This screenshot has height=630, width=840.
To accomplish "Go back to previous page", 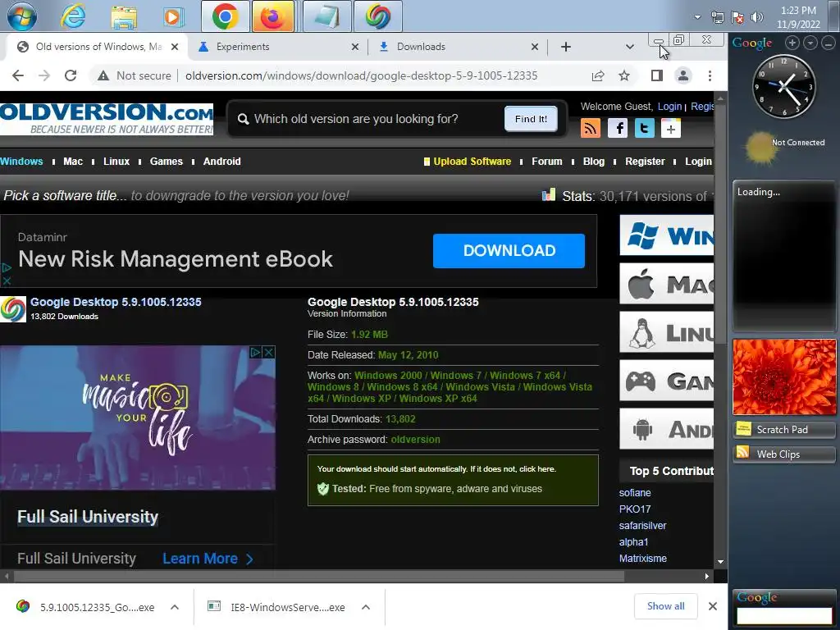I will pos(18,75).
